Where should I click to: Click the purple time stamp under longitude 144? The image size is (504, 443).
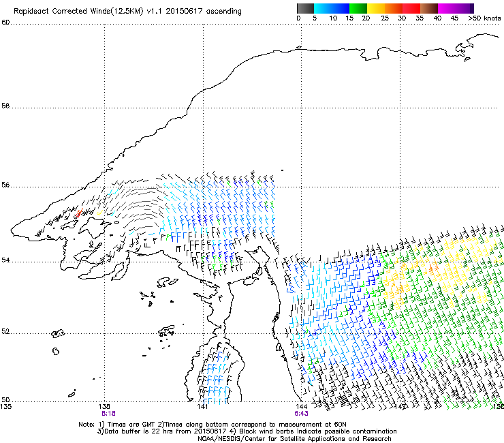pyautogui.click(x=301, y=414)
